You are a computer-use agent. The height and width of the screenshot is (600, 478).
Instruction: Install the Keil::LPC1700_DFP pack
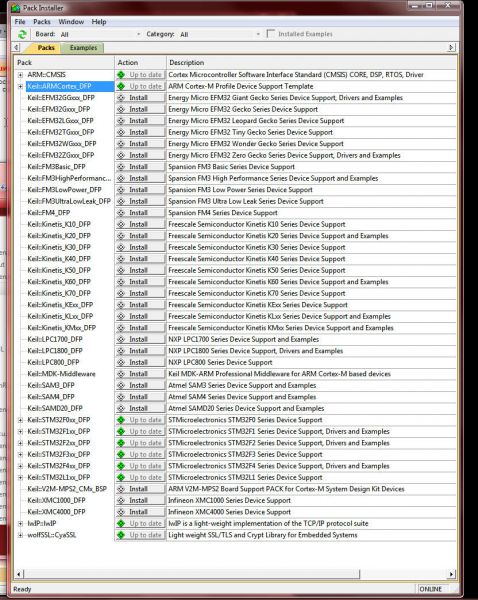click(140, 339)
